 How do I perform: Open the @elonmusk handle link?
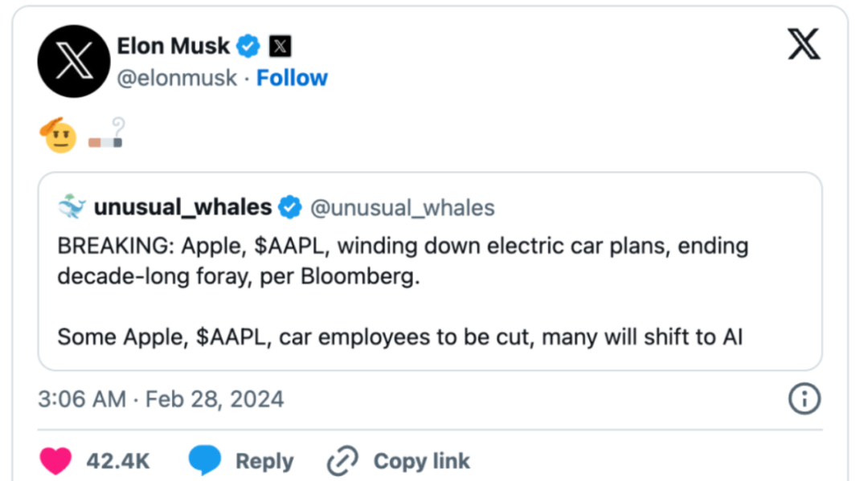178,78
